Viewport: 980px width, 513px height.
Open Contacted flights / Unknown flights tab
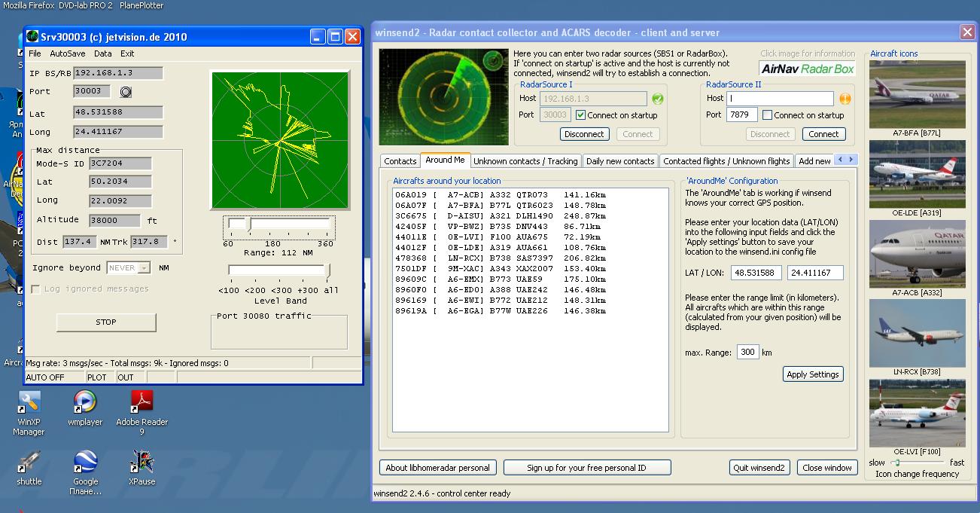(726, 161)
